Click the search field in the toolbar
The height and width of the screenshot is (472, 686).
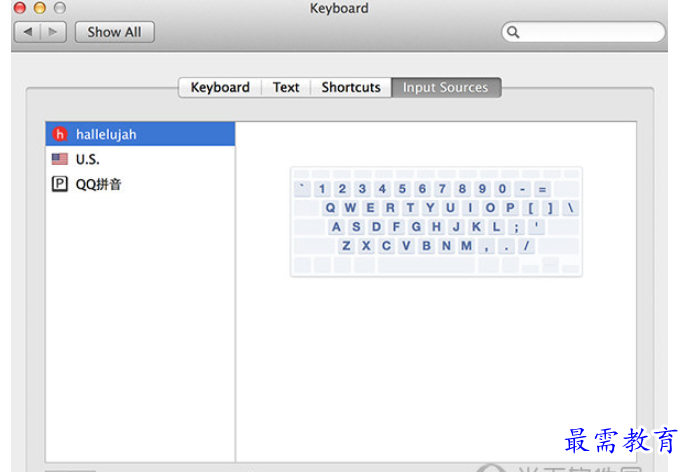coord(583,32)
